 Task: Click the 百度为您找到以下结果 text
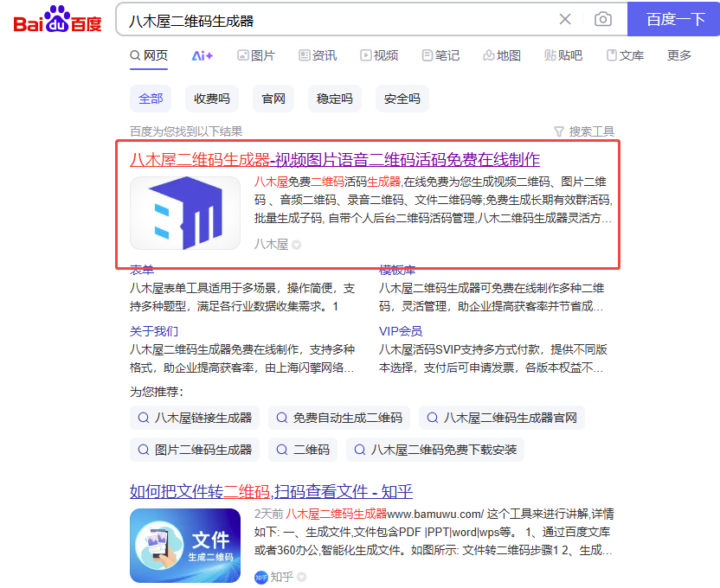(x=186, y=131)
